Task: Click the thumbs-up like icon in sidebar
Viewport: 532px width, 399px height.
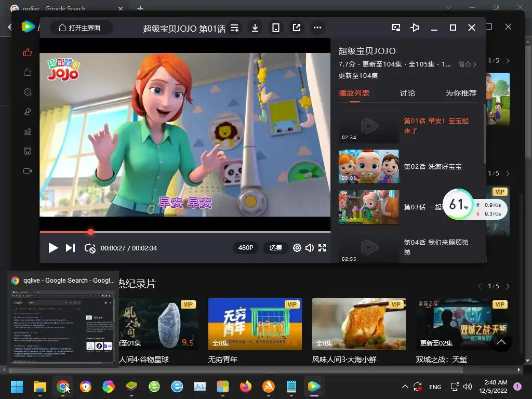Action: pos(28,52)
